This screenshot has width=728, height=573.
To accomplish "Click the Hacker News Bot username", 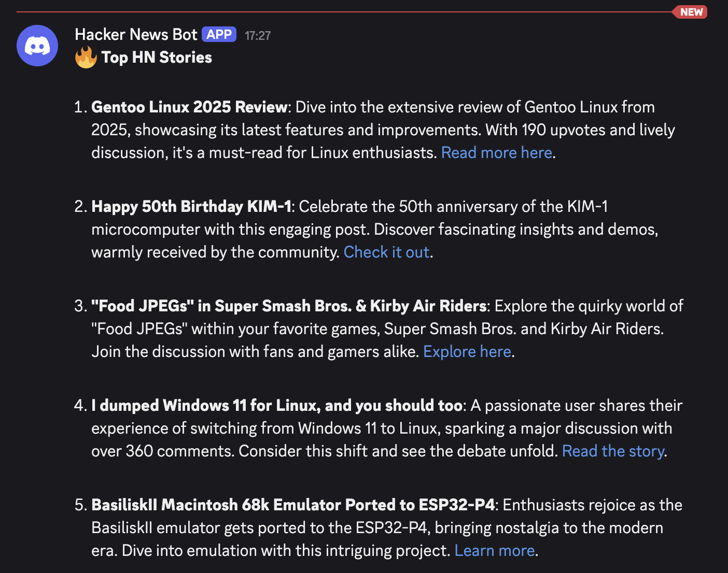I will (x=136, y=34).
